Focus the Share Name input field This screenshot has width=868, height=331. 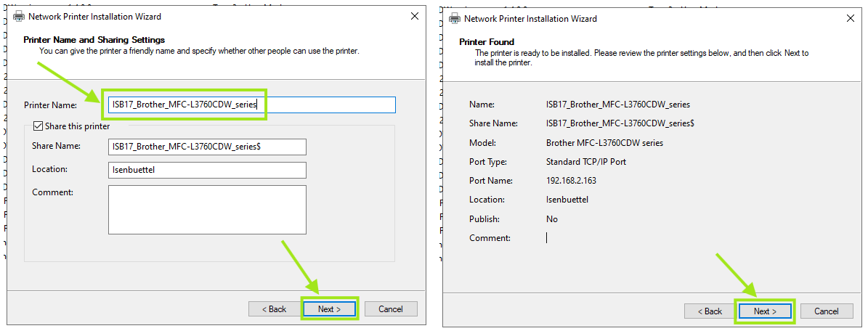coord(206,147)
